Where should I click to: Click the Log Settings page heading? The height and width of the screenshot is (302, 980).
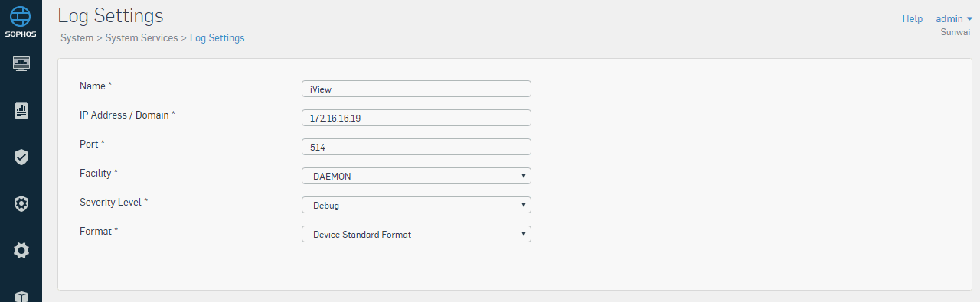click(110, 15)
